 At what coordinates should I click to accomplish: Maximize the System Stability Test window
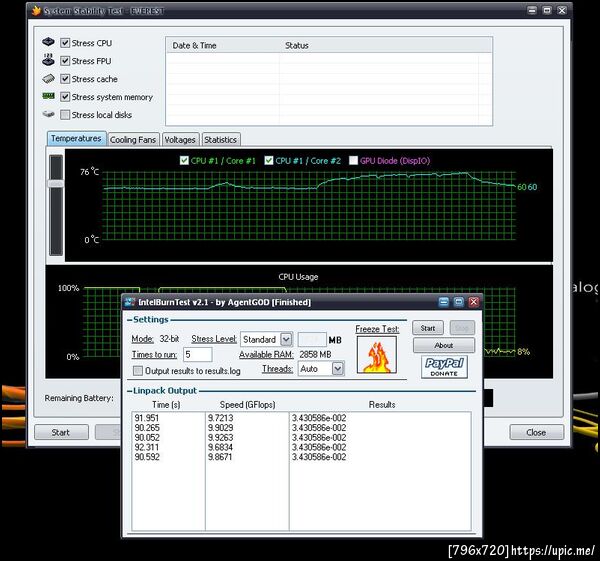click(x=547, y=10)
